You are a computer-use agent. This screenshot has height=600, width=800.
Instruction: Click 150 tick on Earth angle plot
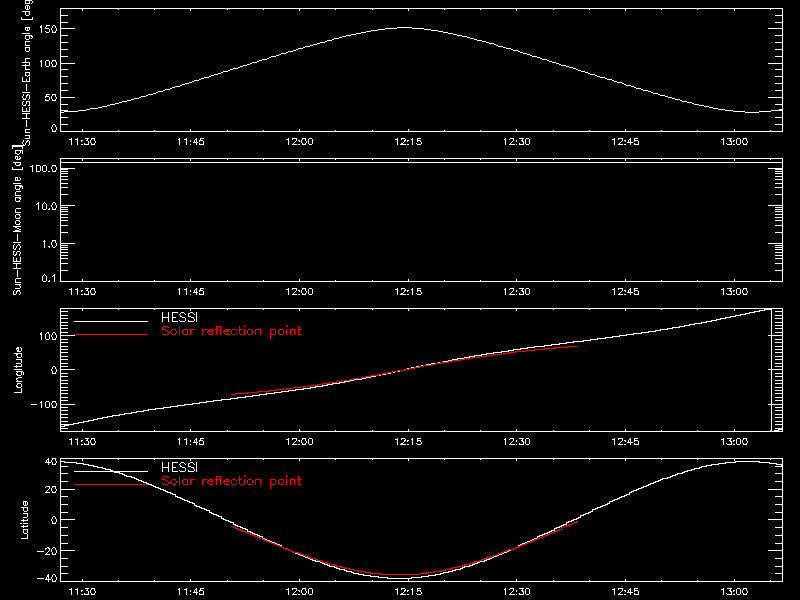48,29
